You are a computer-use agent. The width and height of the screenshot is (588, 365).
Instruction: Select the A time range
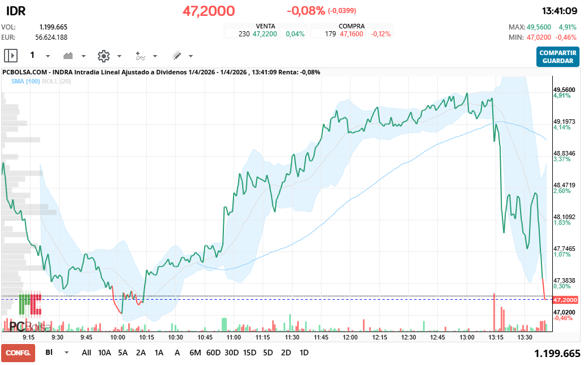point(177,353)
